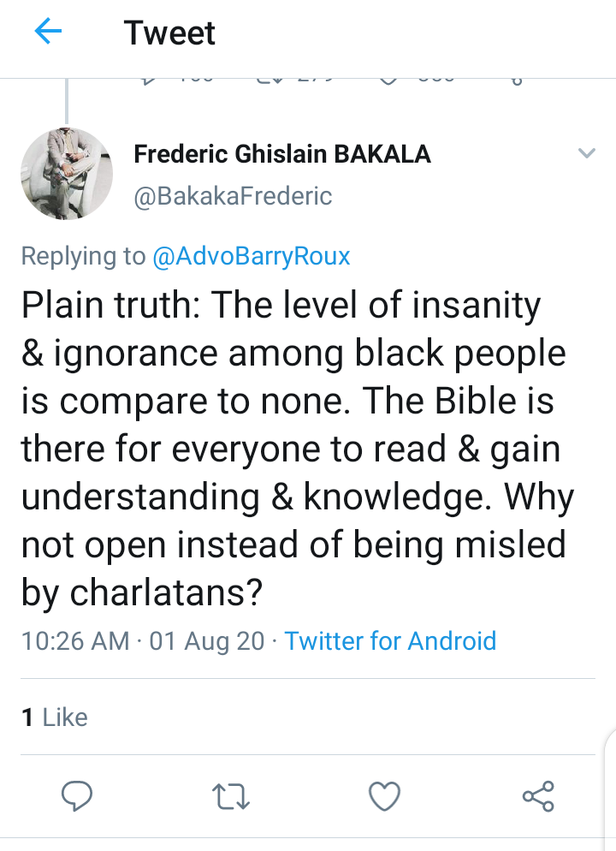
Task: Tap the back arrow beside Tweet
Action: click(x=48, y=31)
